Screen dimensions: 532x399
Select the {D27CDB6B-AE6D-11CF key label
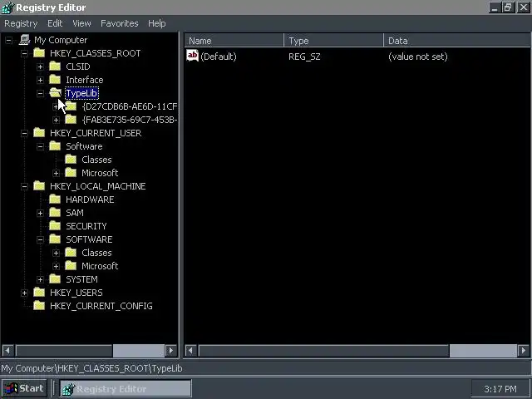(x=130, y=106)
